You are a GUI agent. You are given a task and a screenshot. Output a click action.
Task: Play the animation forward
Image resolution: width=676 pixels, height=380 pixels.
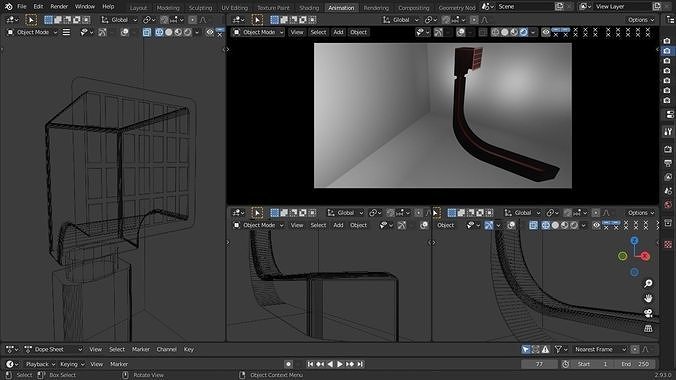[x=340, y=364]
